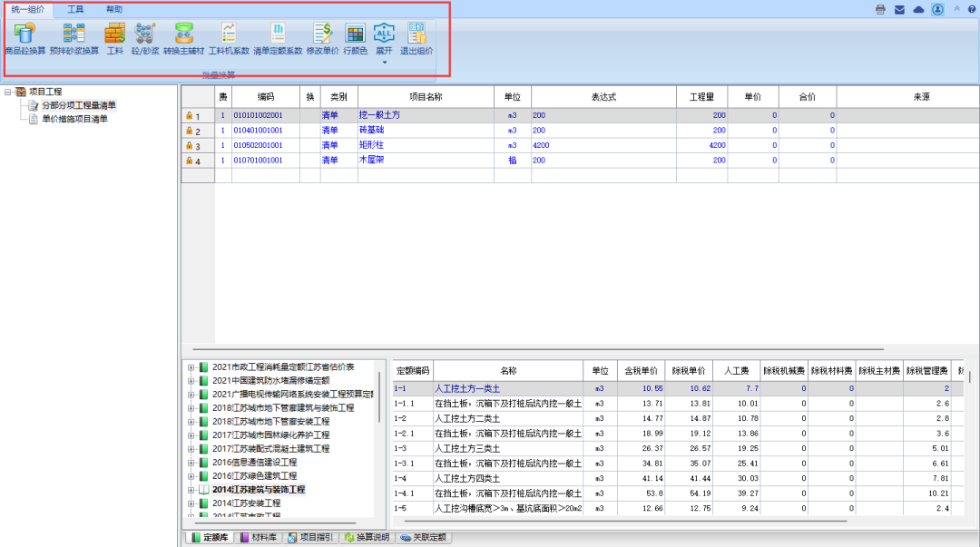Open 转换主辅材 tool
Viewport: 980px width, 547px height.
[184, 34]
